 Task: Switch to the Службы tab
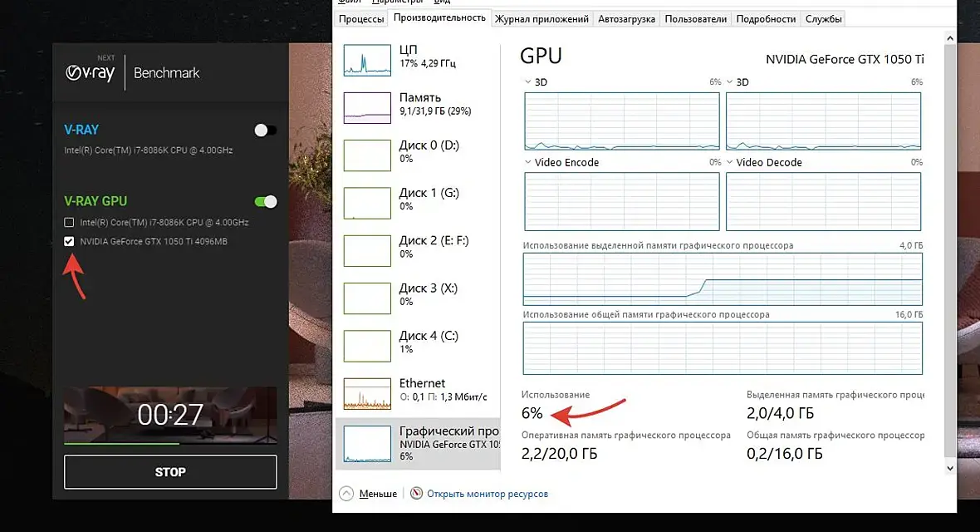click(823, 19)
